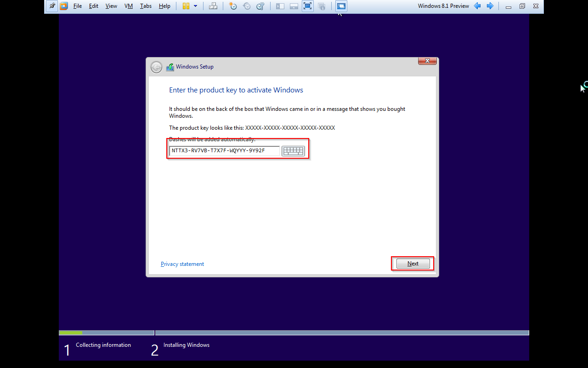Open the Tabs menu
Image resolution: width=588 pixels, height=368 pixels.
[x=146, y=6]
